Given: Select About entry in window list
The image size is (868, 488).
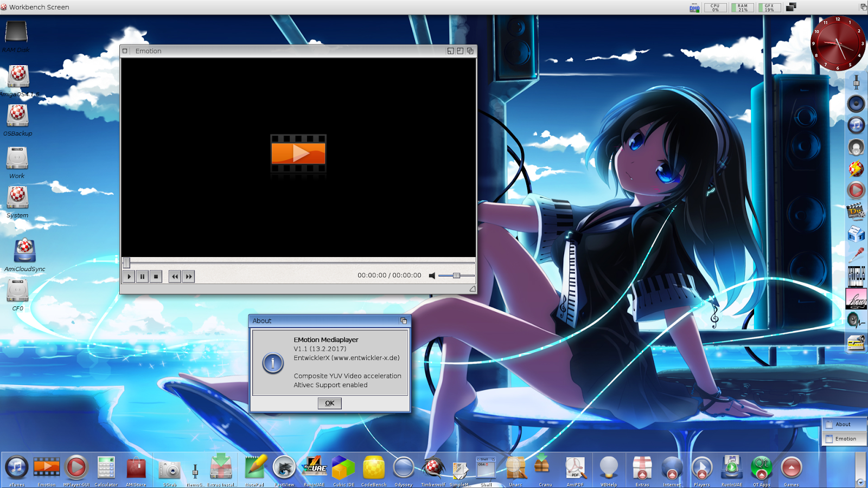Looking at the screenshot, I should [844, 425].
